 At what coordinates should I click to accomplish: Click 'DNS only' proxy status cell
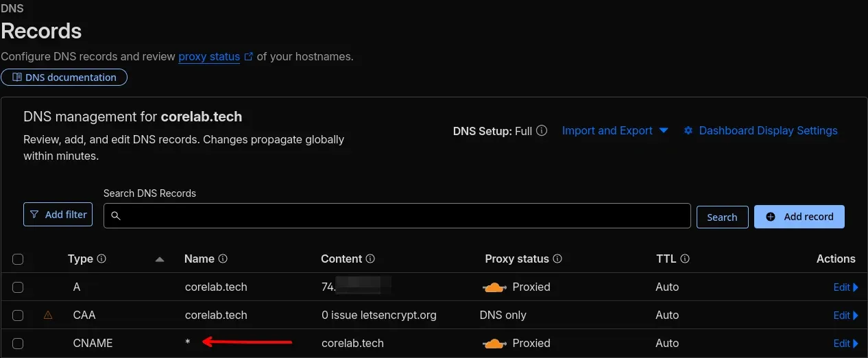[503, 315]
